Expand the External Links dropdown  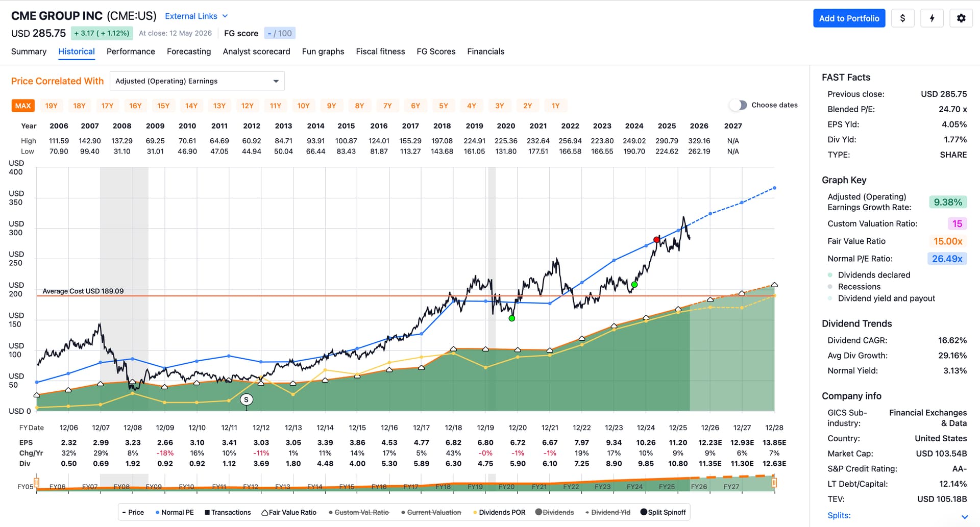tap(197, 16)
